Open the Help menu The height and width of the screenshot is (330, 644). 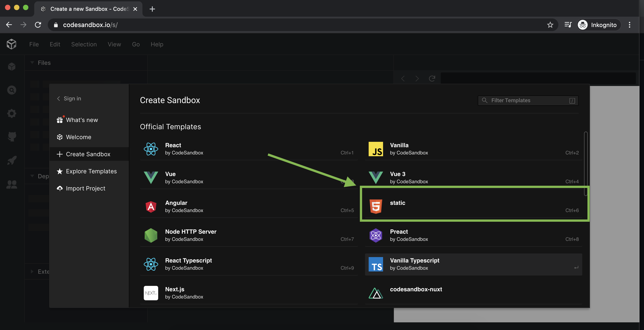click(x=157, y=44)
